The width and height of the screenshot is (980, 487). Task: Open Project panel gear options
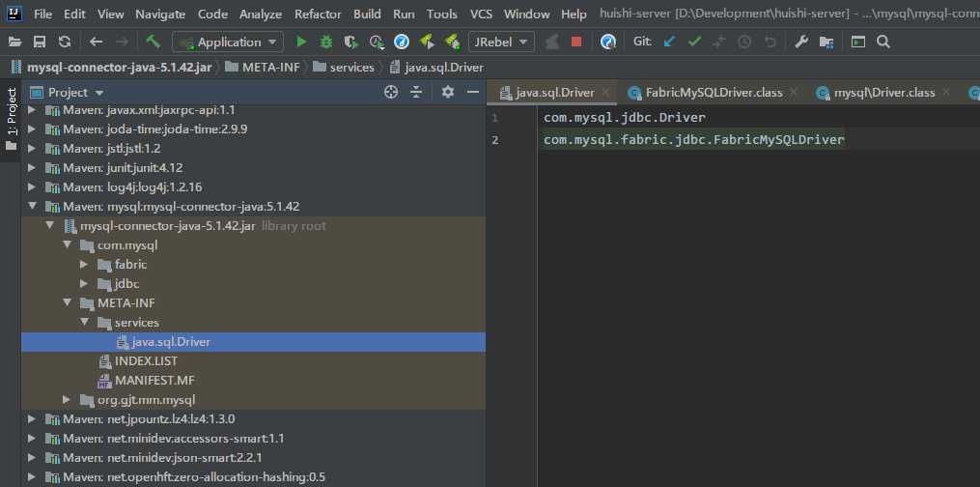coord(447,93)
